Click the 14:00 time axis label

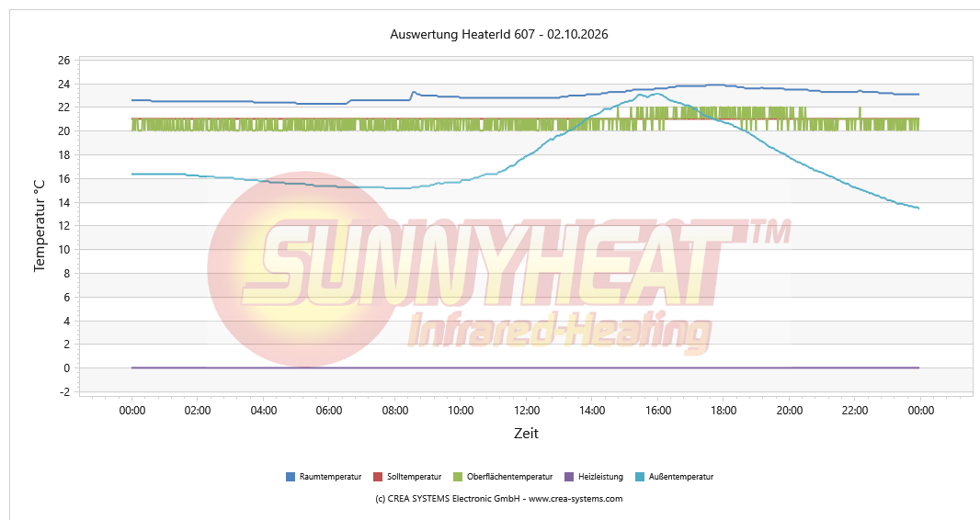point(592,411)
